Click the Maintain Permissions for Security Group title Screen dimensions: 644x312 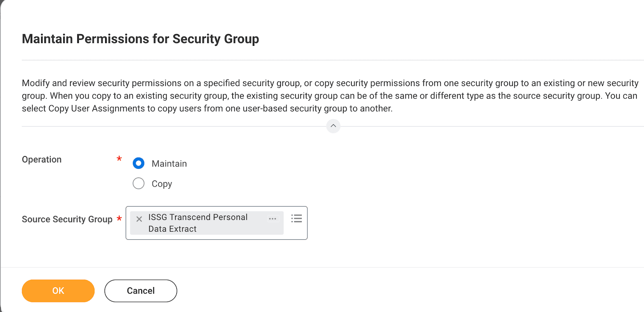[140, 39]
